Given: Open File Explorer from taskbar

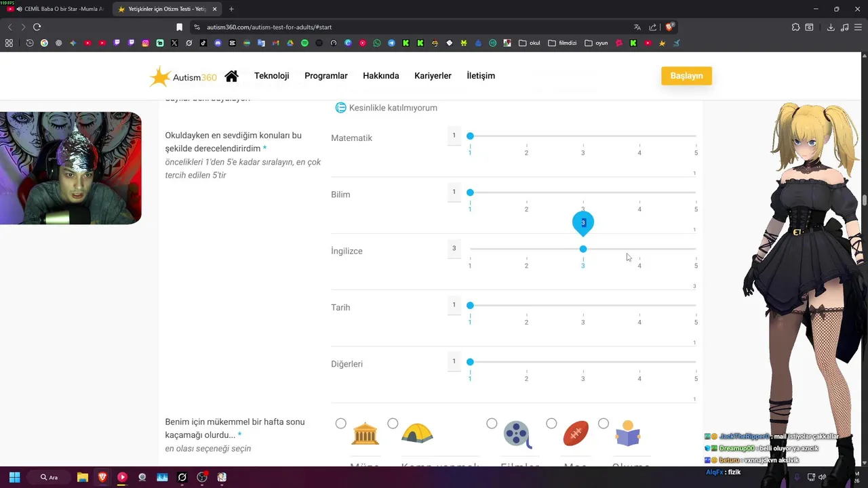Looking at the screenshot, I should click(x=83, y=477).
